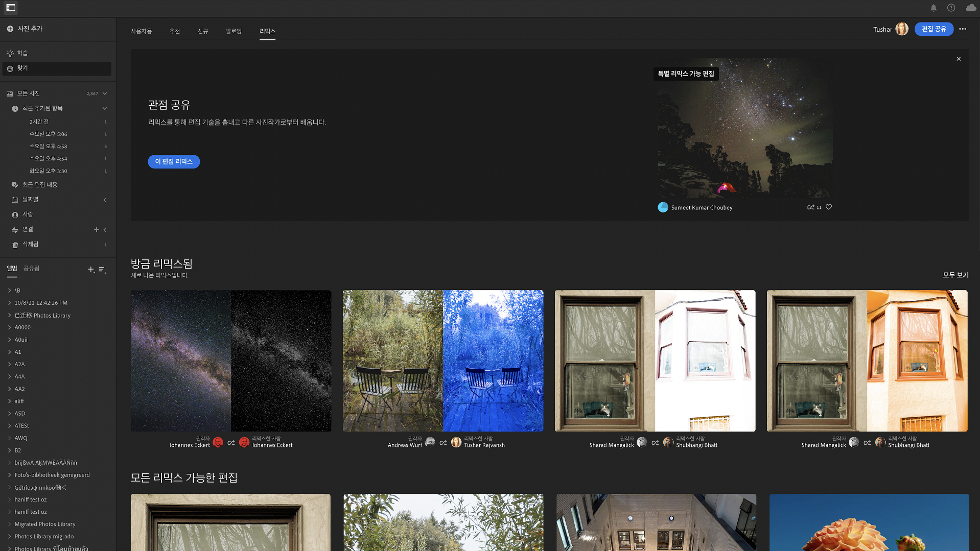Select the 찾기 globe item

(x=57, y=68)
